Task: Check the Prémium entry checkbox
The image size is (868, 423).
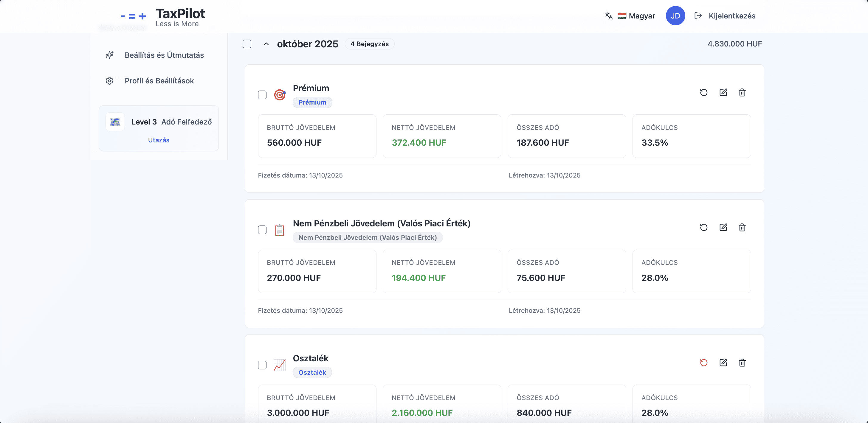Action: pyautogui.click(x=262, y=95)
